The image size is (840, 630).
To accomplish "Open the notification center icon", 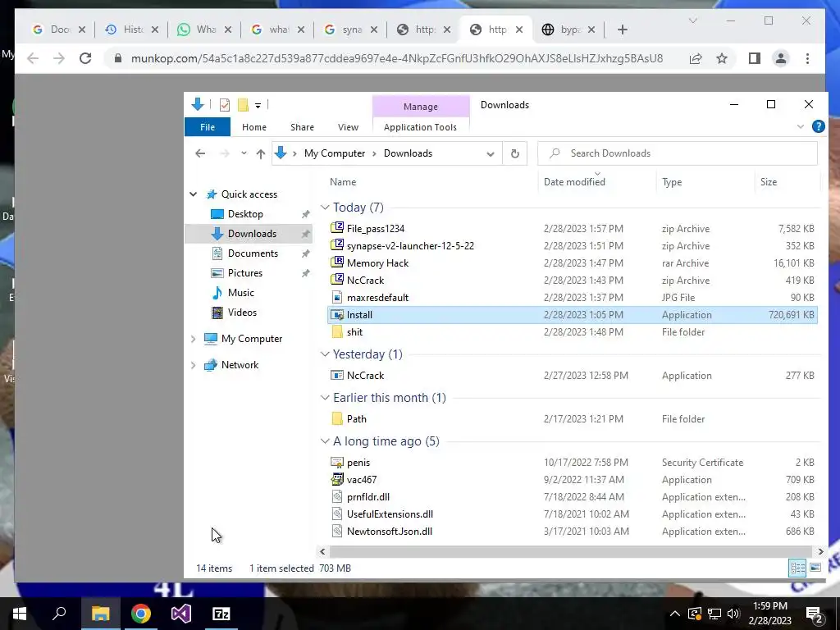I will click(x=815, y=614).
